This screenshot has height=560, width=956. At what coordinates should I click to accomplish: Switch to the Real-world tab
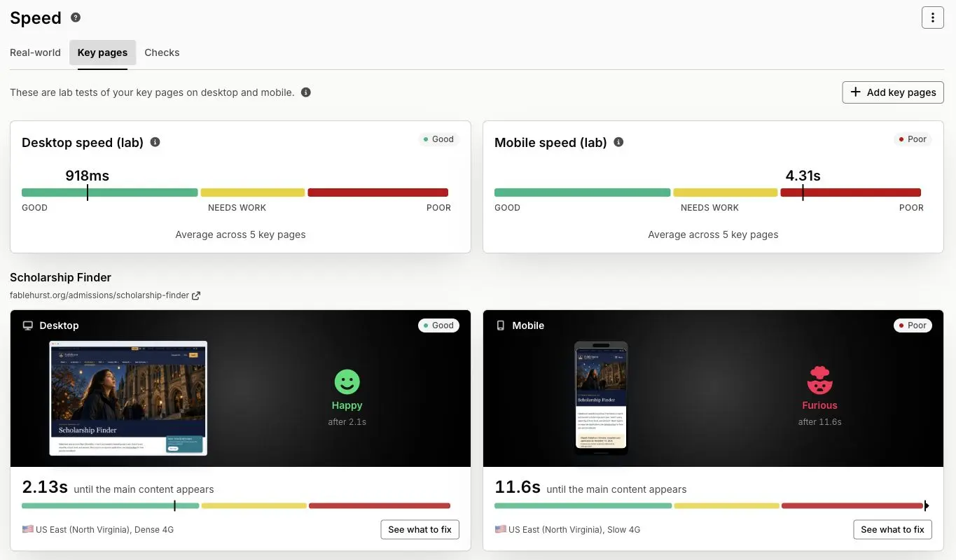pyautogui.click(x=35, y=52)
